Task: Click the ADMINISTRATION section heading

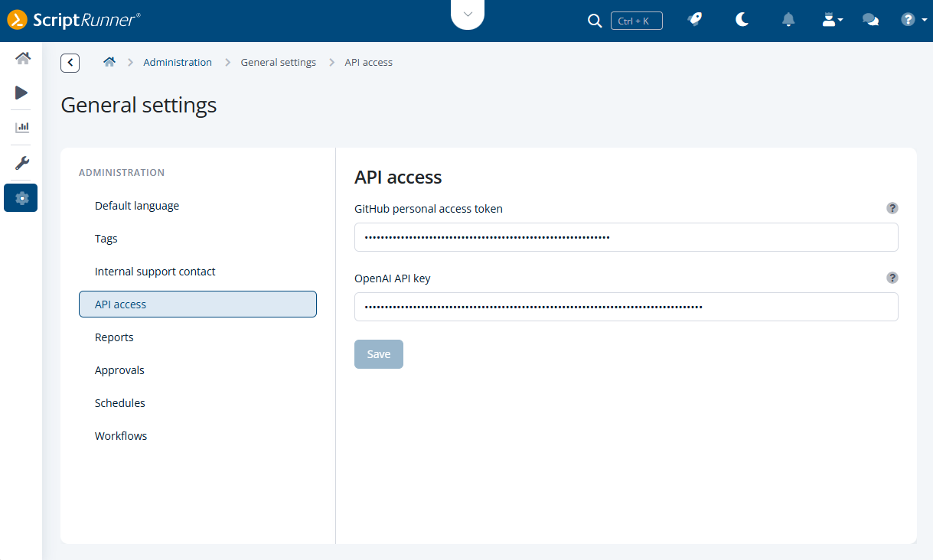Action: [x=122, y=173]
